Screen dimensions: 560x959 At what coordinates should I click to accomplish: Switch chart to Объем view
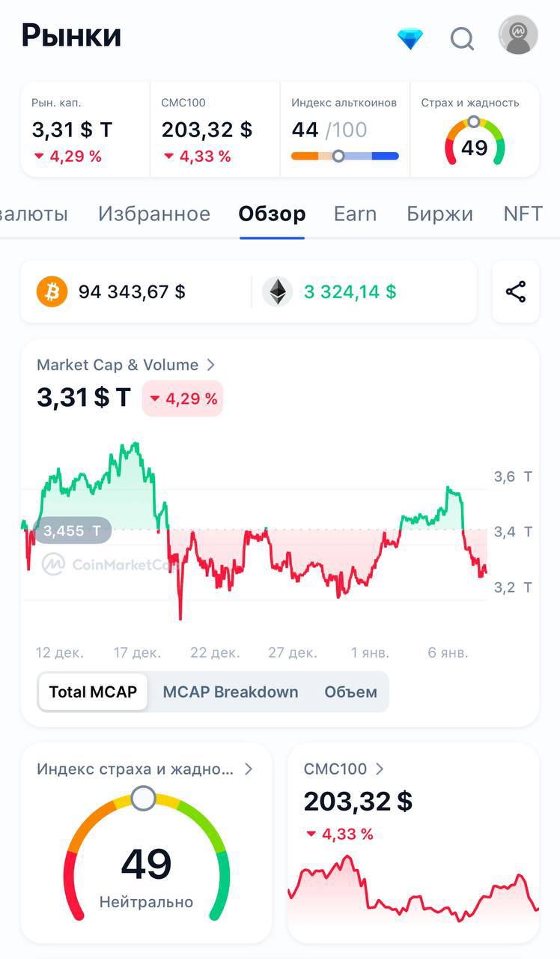[x=350, y=692]
